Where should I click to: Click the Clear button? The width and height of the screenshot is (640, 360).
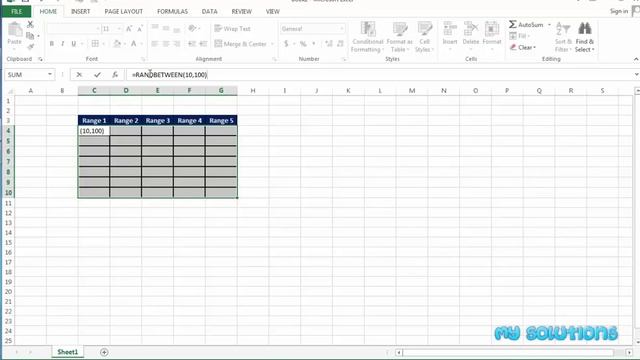(x=523, y=47)
